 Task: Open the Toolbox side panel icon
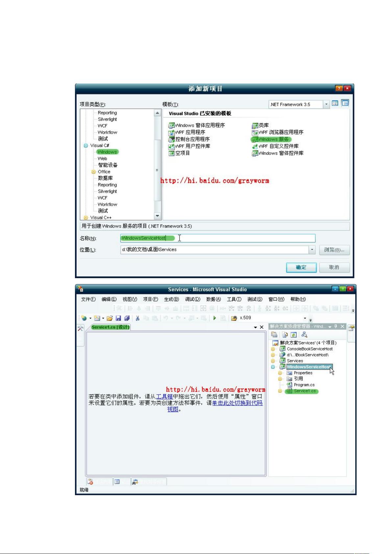(81, 328)
